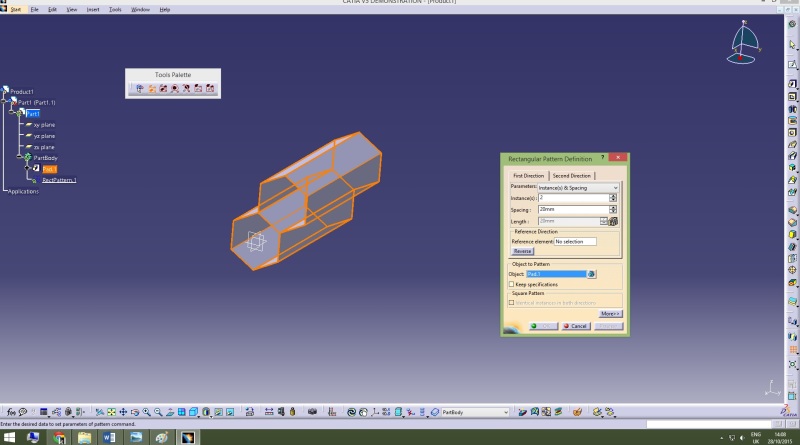The image size is (800, 445).
Task: Open the Windows Start button
Action: point(9,437)
